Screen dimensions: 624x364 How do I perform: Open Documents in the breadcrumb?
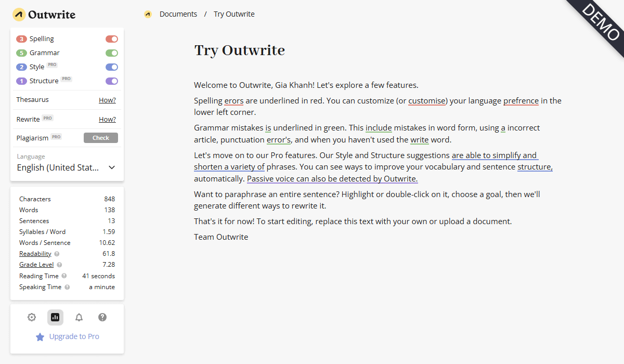(x=178, y=14)
